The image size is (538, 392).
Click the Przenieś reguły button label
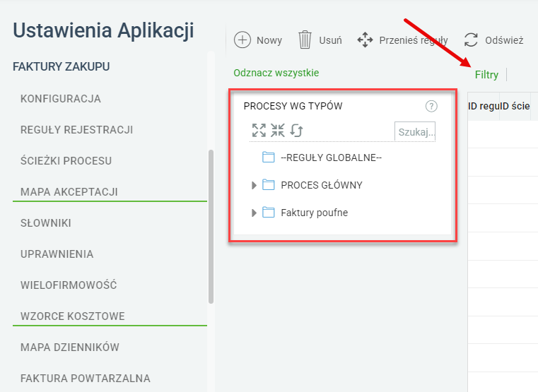[x=414, y=40]
